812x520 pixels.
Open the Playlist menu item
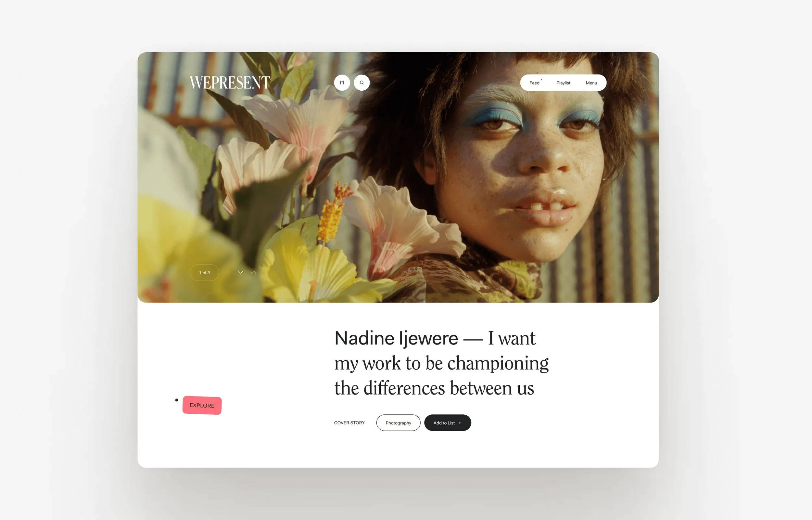pos(563,83)
